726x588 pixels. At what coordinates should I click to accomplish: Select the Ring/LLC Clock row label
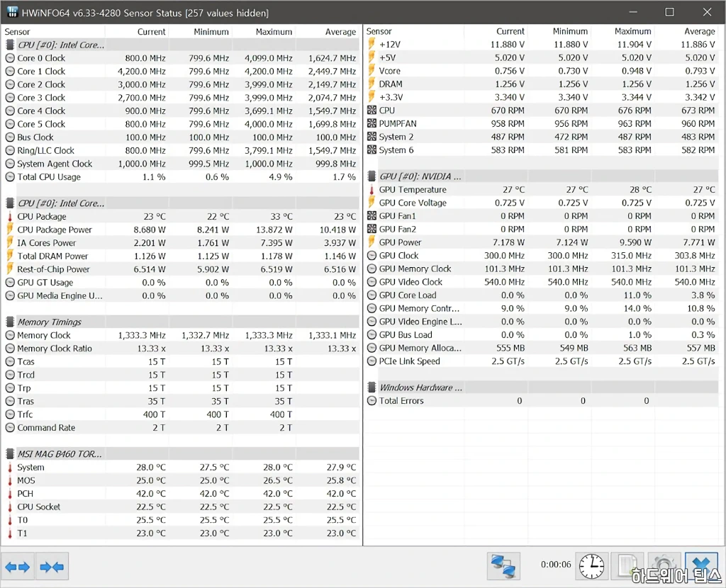pyautogui.click(x=46, y=151)
